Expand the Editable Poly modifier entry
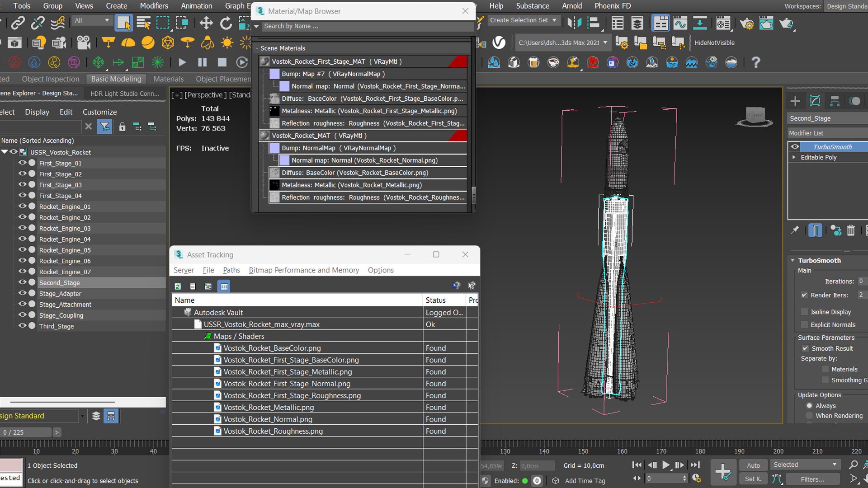Screen dimensions: 868x488 pyautogui.click(x=794, y=157)
